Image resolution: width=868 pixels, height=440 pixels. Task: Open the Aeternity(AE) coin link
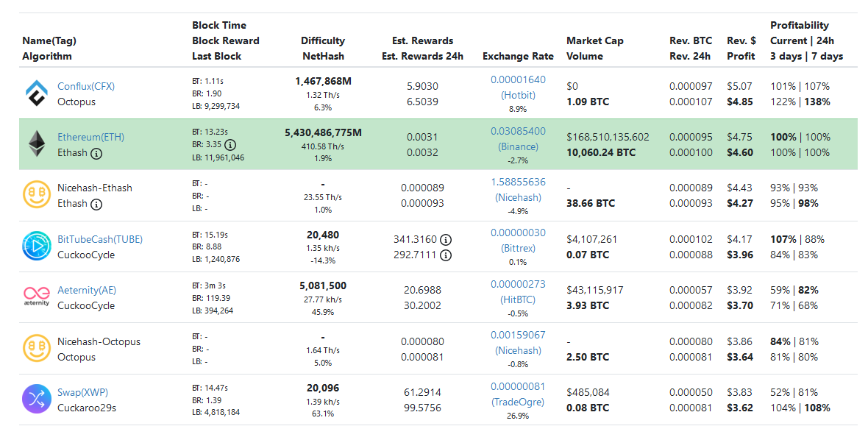click(87, 290)
